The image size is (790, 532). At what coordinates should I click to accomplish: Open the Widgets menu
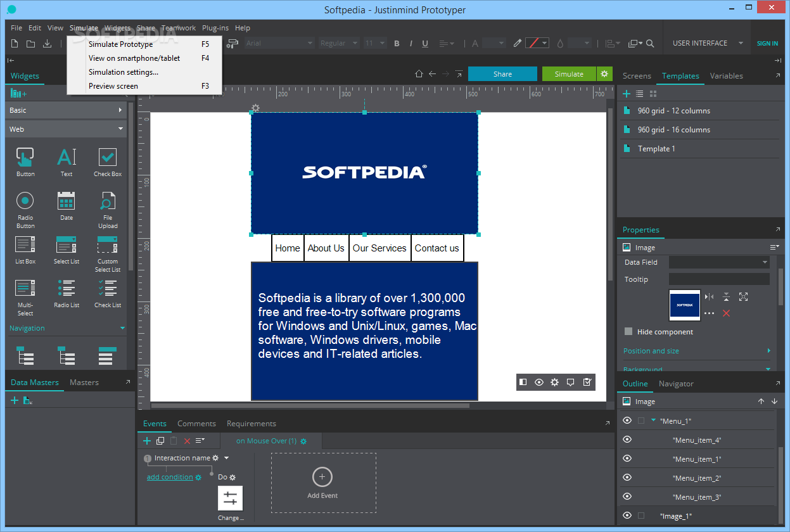(x=117, y=28)
